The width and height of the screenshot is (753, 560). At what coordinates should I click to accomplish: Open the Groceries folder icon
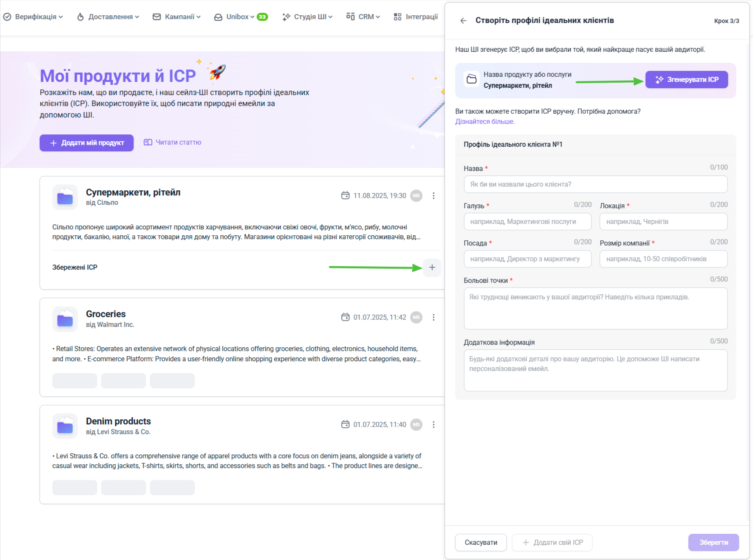coord(65,319)
